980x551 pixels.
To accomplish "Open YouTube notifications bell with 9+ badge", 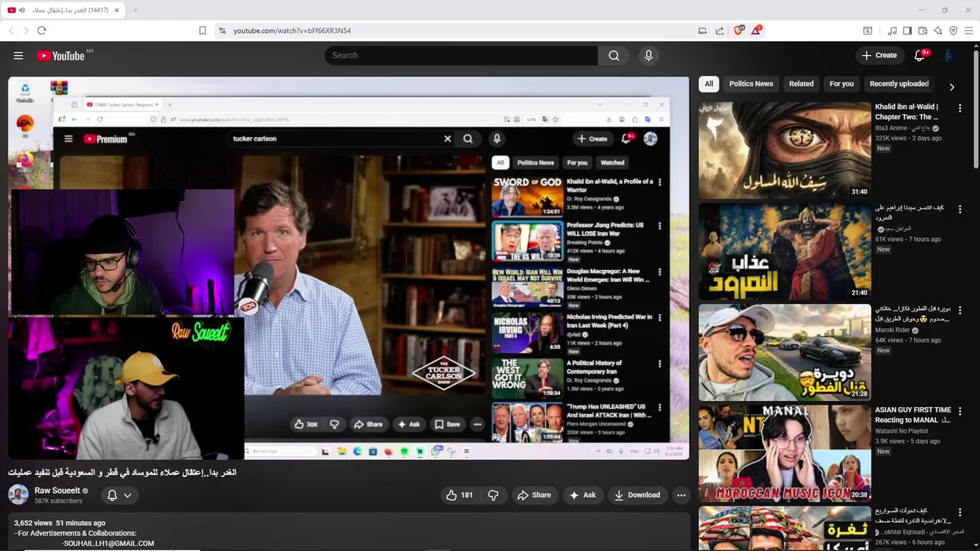I will click(x=920, y=55).
